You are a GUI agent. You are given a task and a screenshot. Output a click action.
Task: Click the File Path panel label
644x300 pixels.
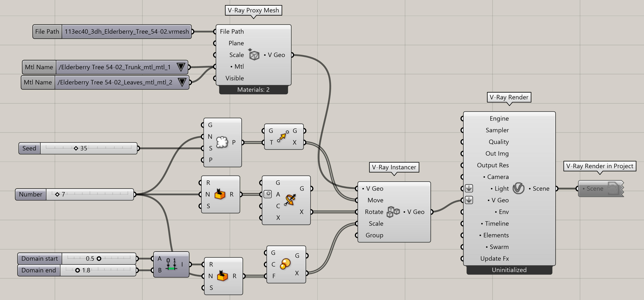[47, 31]
